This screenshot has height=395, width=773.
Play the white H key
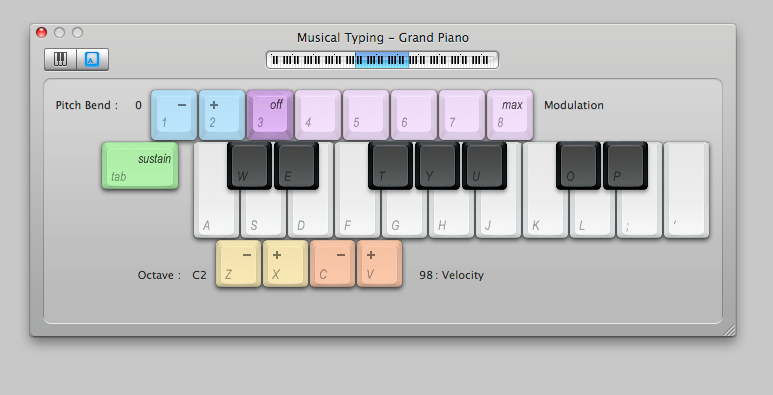[451, 215]
